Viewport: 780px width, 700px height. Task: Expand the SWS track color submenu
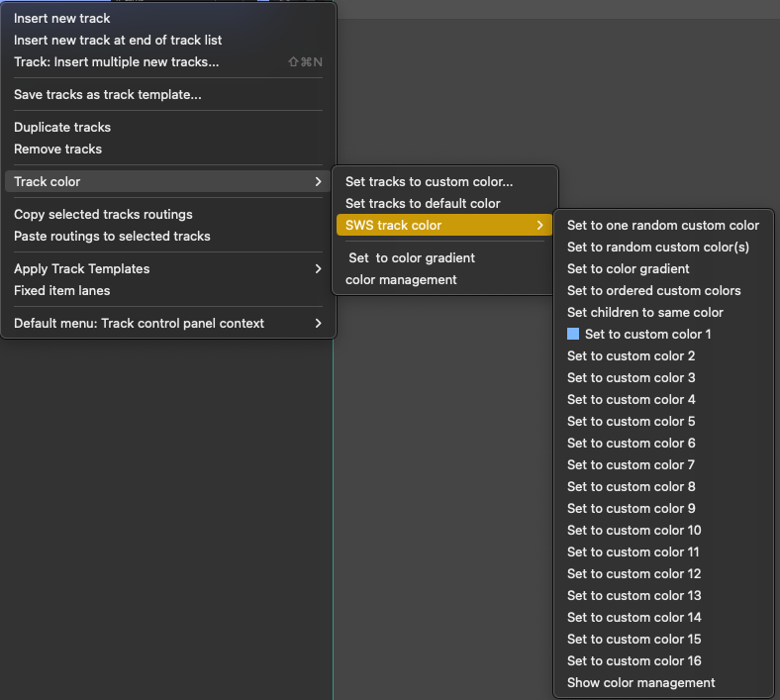coord(539,226)
